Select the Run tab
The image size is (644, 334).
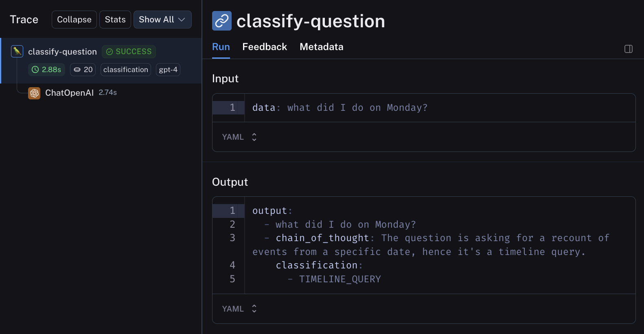221,47
